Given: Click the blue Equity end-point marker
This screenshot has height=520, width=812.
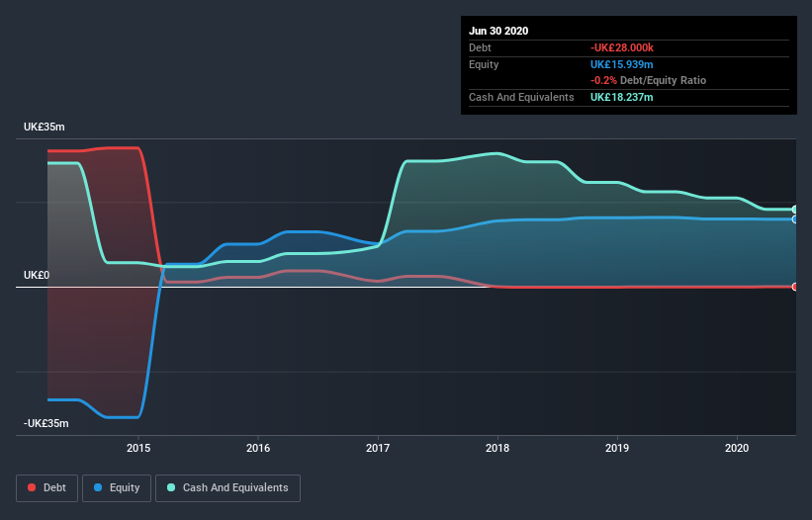Looking at the screenshot, I should [x=795, y=219].
